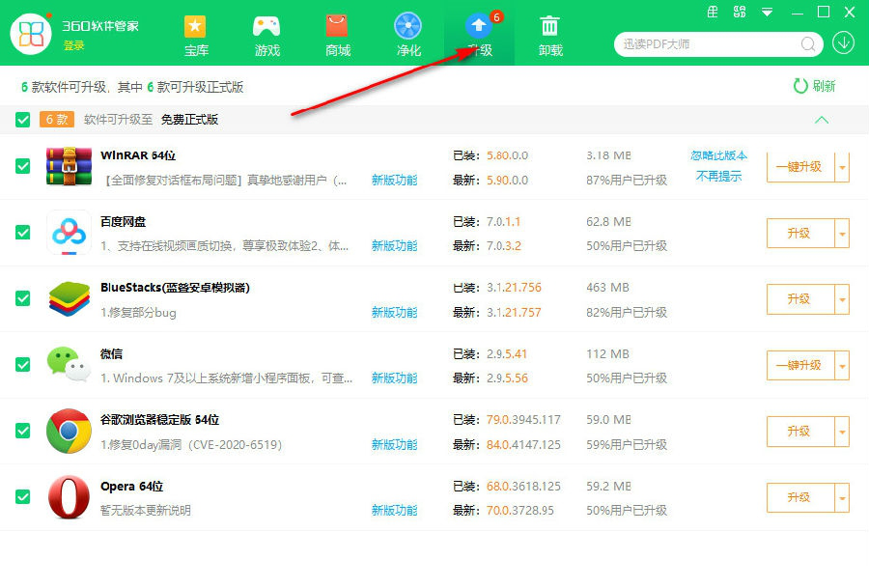Click the 463 MB size text
869x588 pixels.
coord(608,288)
